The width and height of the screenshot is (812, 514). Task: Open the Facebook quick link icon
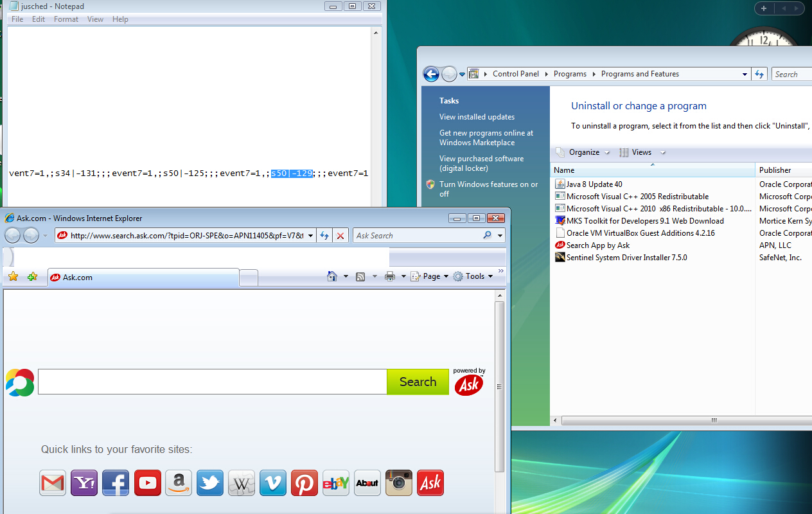[x=116, y=483]
